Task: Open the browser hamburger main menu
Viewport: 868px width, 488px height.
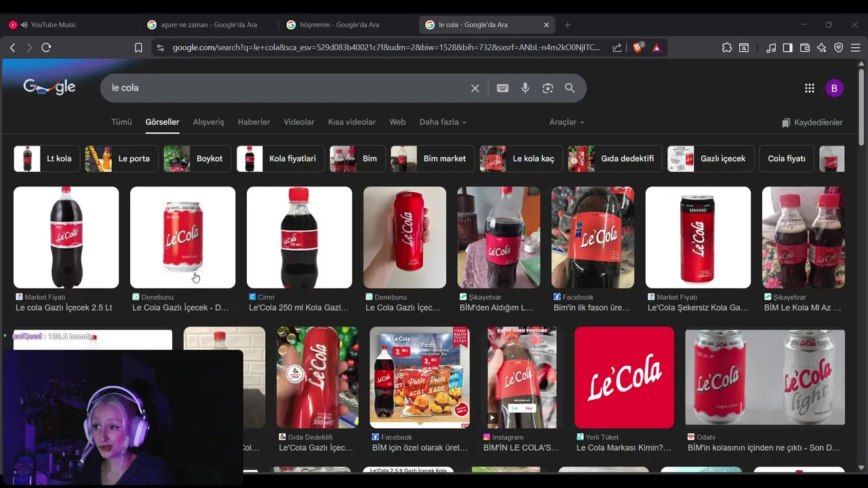Action: coord(856,47)
